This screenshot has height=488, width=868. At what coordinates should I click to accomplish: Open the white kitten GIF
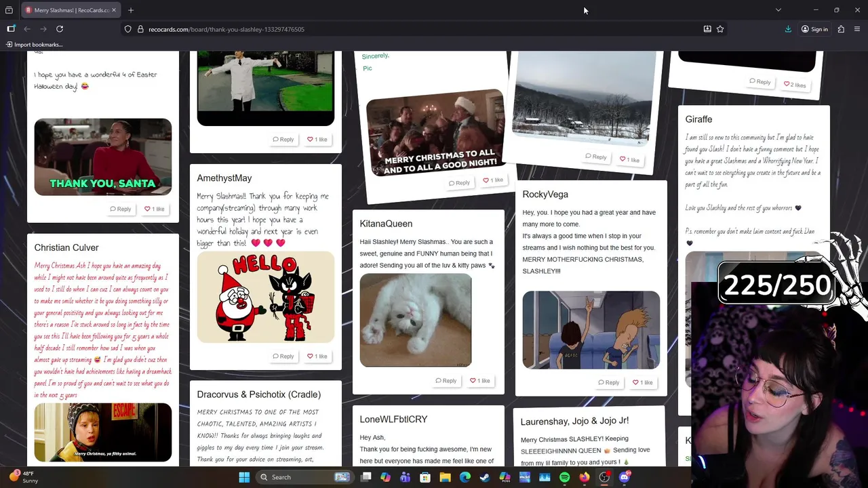(416, 320)
